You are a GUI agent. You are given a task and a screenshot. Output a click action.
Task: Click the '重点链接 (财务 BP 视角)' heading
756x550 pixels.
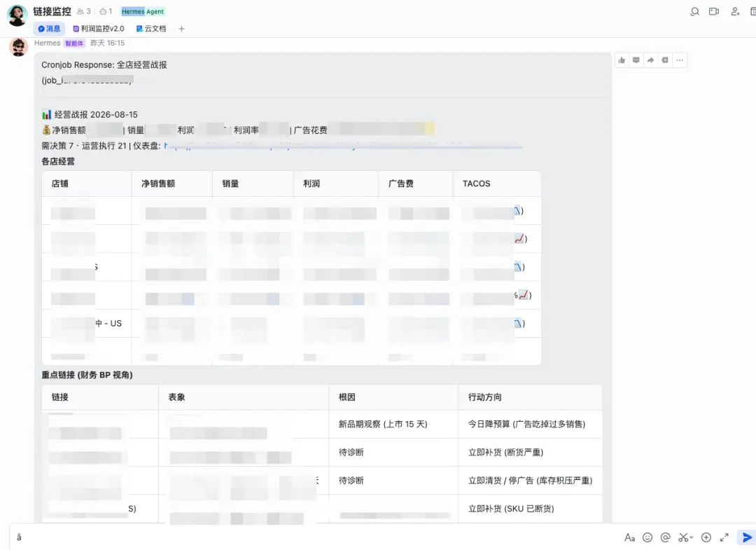[x=87, y=375]
